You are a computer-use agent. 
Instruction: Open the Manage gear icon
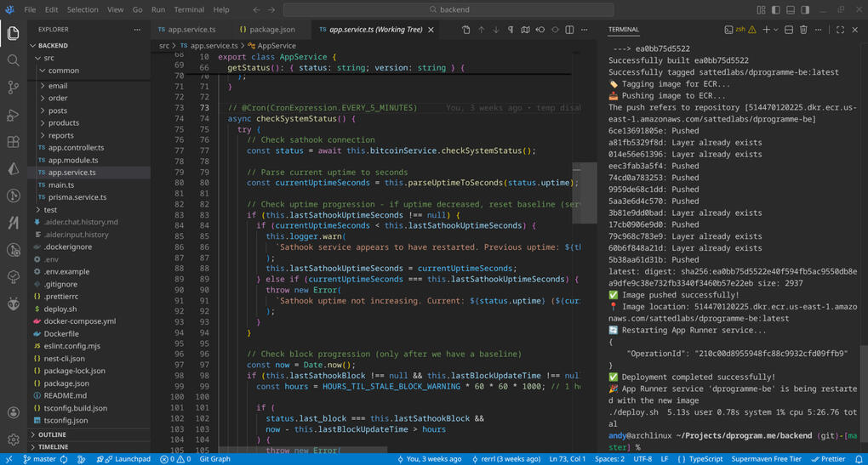[x=14, y=439]
